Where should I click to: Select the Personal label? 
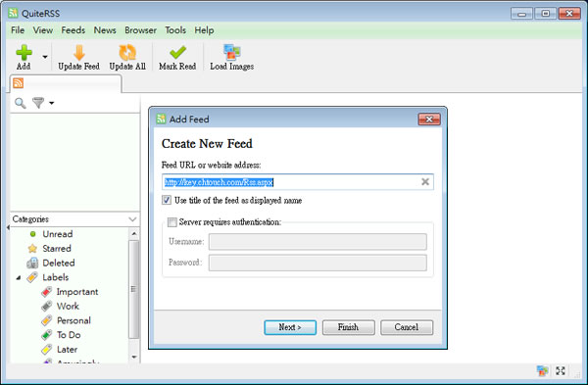tap(73, 320)
